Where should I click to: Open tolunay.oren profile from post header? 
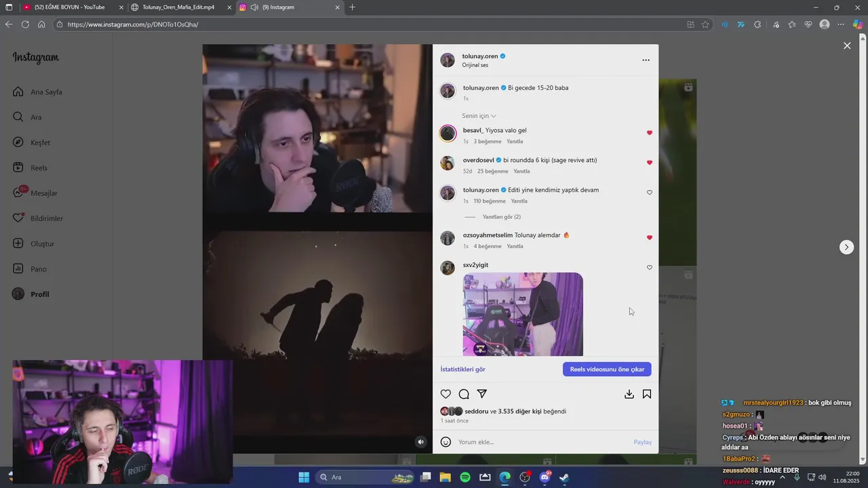click(x=480, y=56)
